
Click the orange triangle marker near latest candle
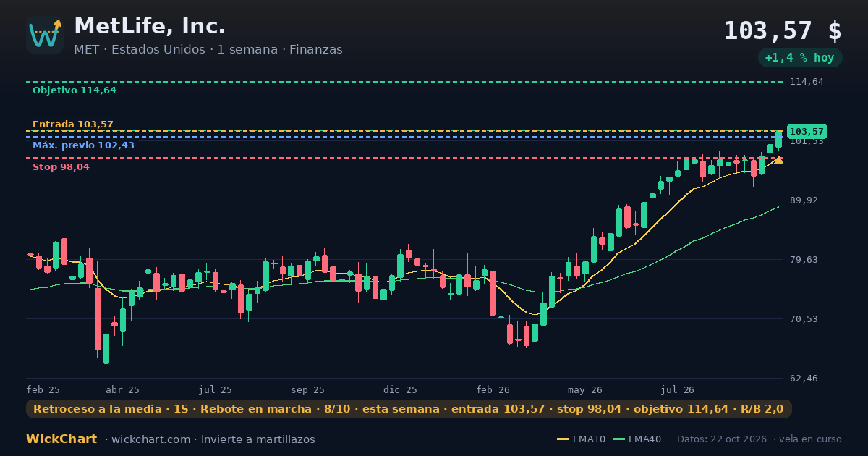click(778, 159)
